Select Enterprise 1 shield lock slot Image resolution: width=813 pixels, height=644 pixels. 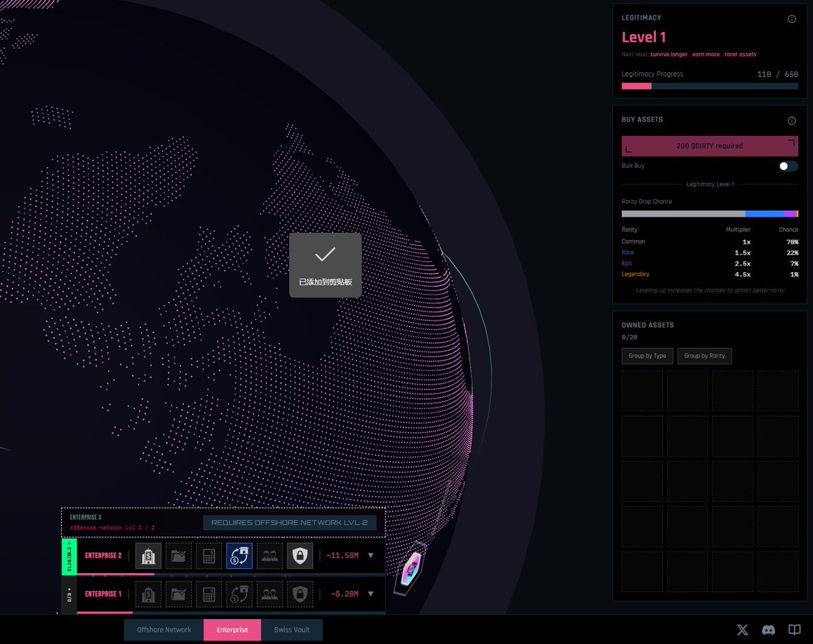coord(300,594)
